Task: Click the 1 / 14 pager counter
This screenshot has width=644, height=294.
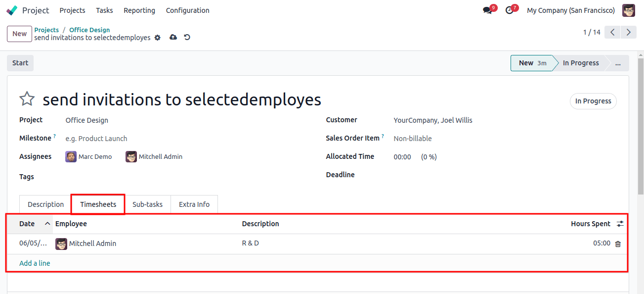Action: coord(592,33)
